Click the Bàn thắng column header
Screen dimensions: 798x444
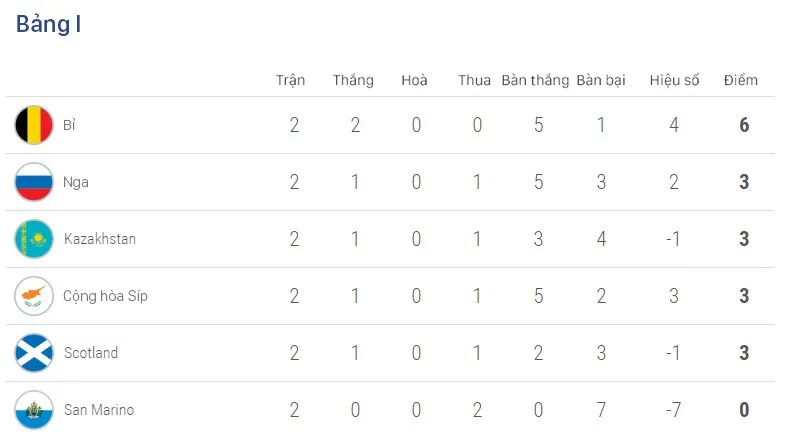click(535, 80)
